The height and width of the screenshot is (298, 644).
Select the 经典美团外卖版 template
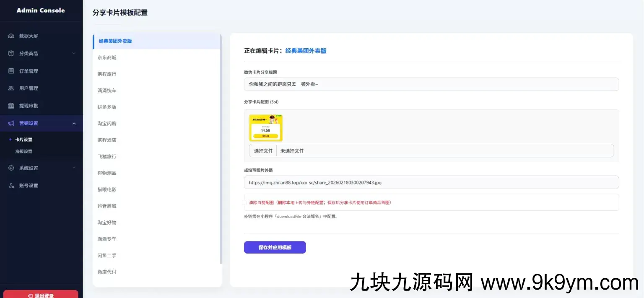click(x=156, y=41)
